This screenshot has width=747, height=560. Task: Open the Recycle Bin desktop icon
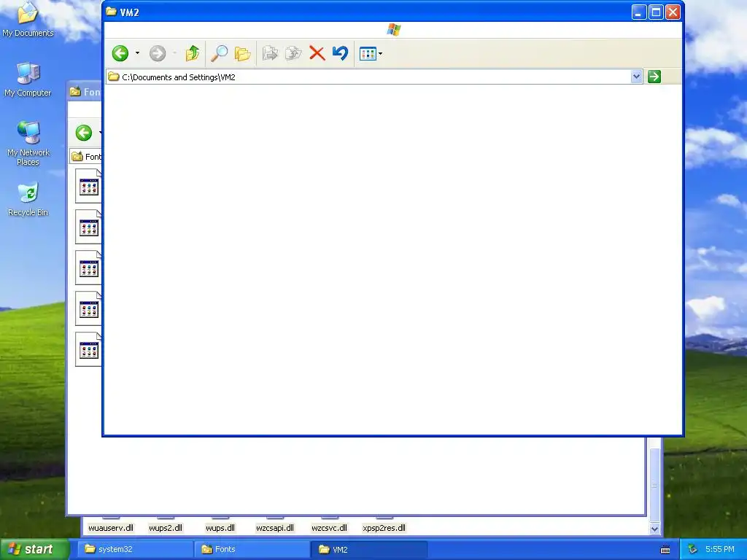pos(28,199)
